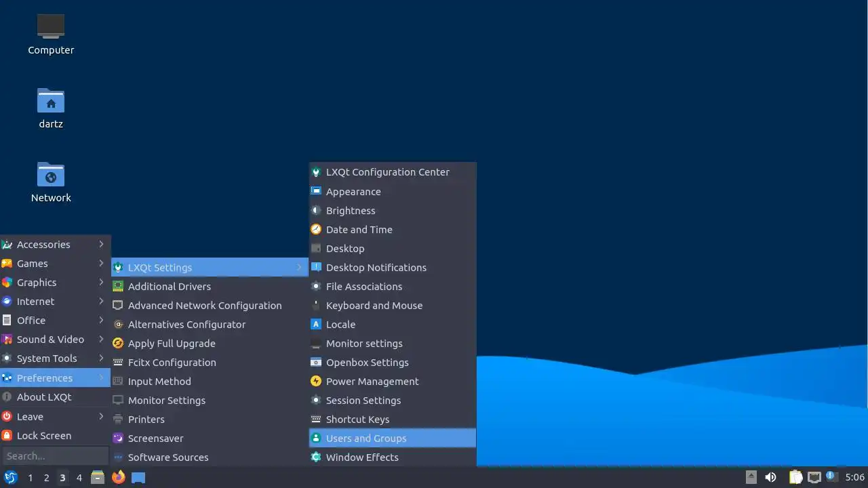Screen dimensions: 868x488
Task: Open Software Sources
Action: 210,457
